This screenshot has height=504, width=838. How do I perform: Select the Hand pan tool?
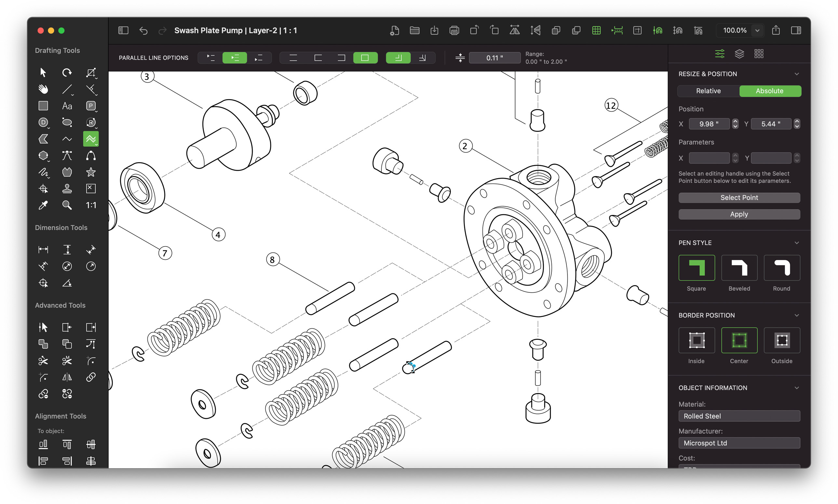click(43, 89)
